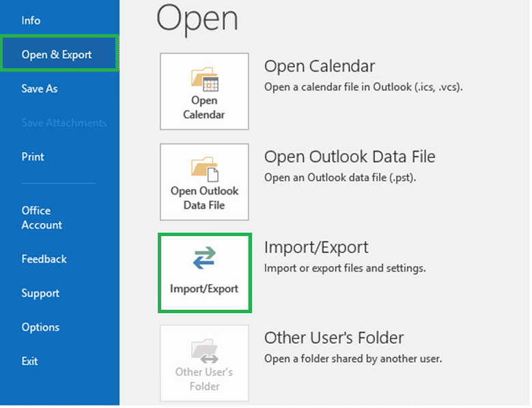Exit Outlook from sidebar
The width and height of the screenshot is (532, 408).
29,361
